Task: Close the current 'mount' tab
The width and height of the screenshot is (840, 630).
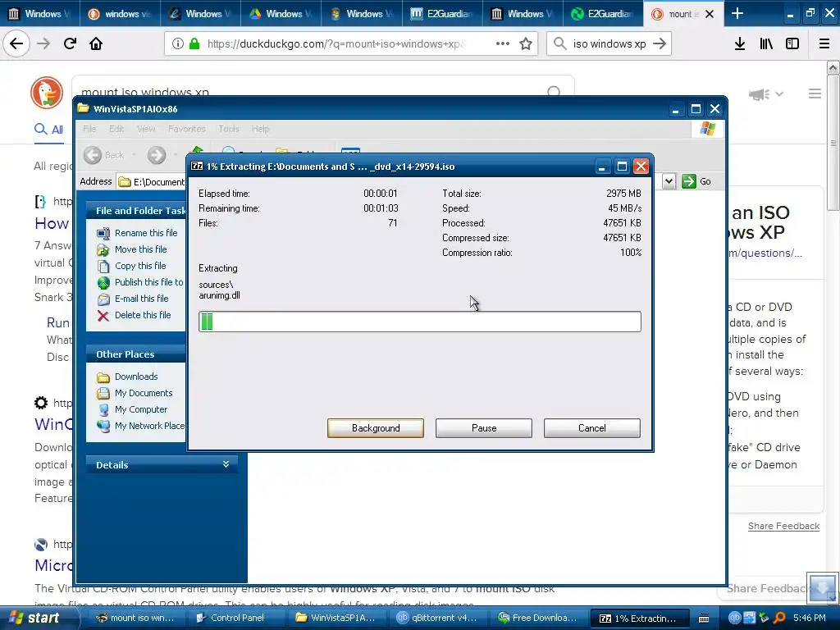Action: point(710,14)
